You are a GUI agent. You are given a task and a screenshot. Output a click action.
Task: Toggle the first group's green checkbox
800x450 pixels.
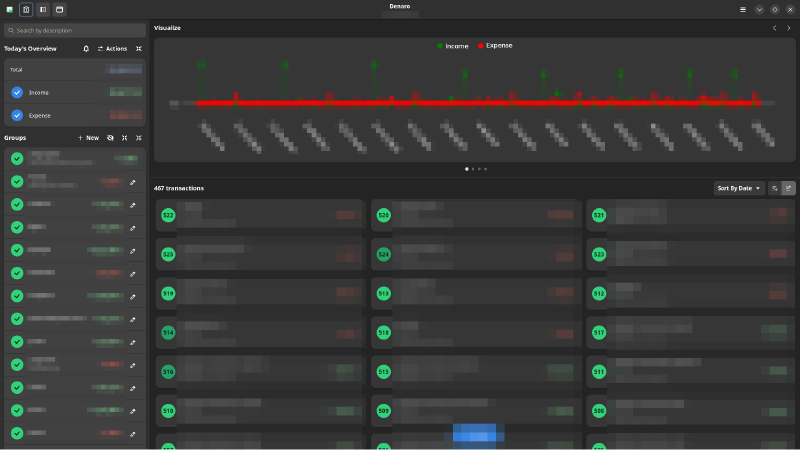tap(17, 159)
